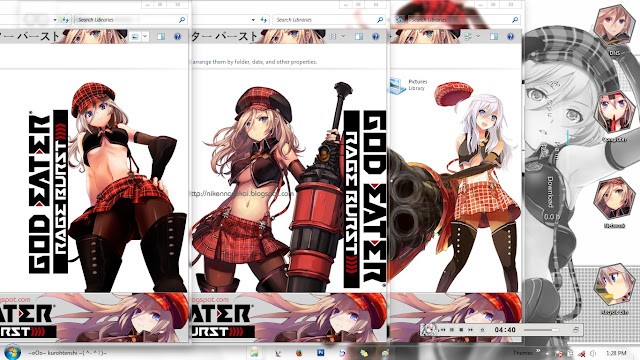
Task: Open help in the left Explorer window
Action: coord(178,36)
